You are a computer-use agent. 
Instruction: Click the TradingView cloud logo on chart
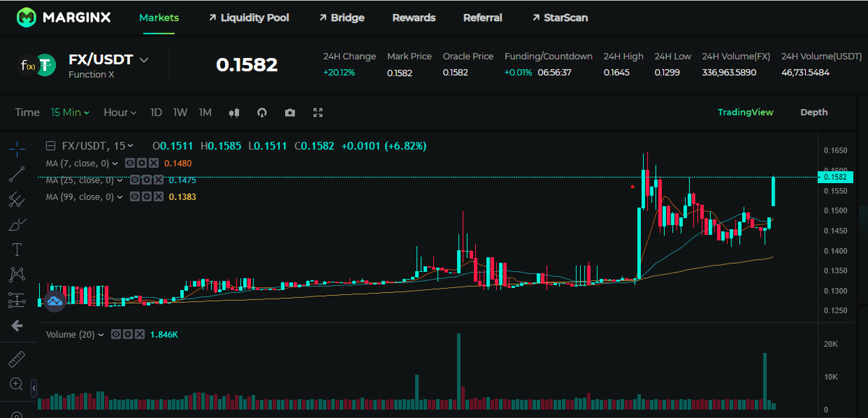coord(55,302)
